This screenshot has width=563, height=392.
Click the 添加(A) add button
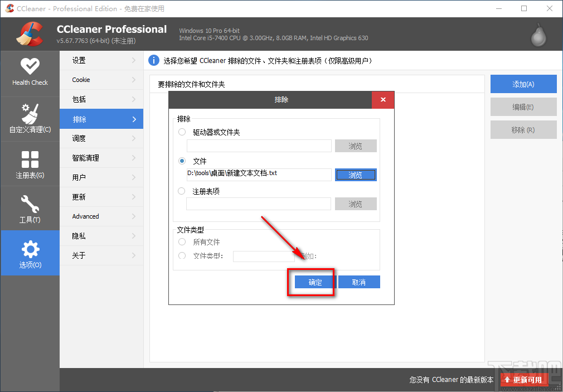click(523, 84)
